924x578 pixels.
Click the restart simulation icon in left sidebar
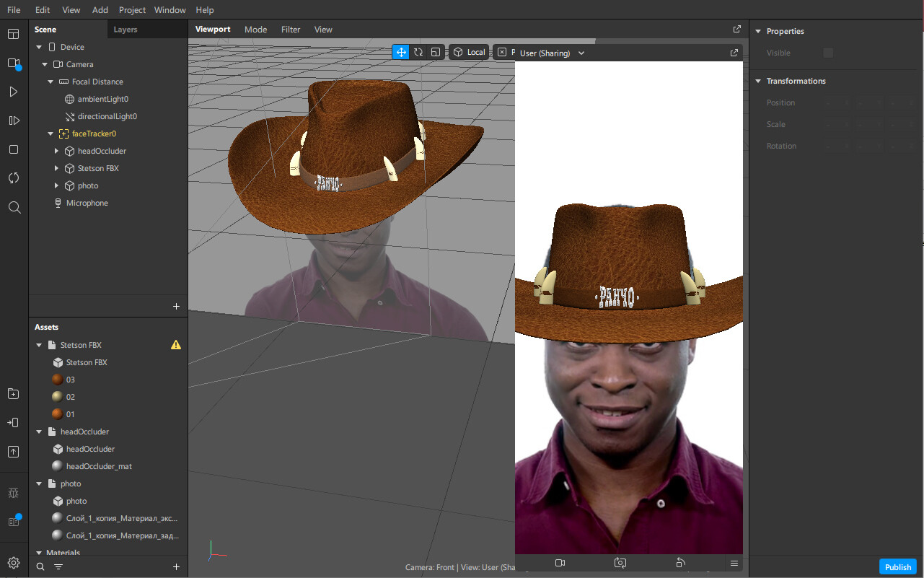tap(13, 178)
